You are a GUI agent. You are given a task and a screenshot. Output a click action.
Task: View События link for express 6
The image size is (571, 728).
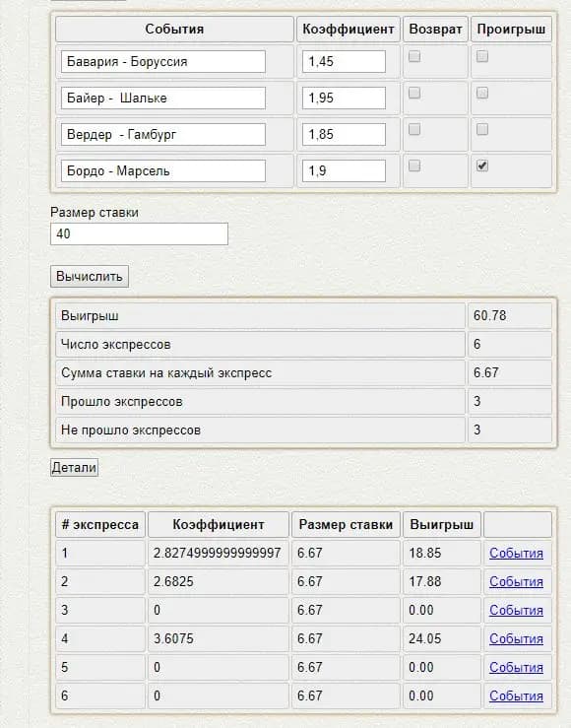[516, 695]
